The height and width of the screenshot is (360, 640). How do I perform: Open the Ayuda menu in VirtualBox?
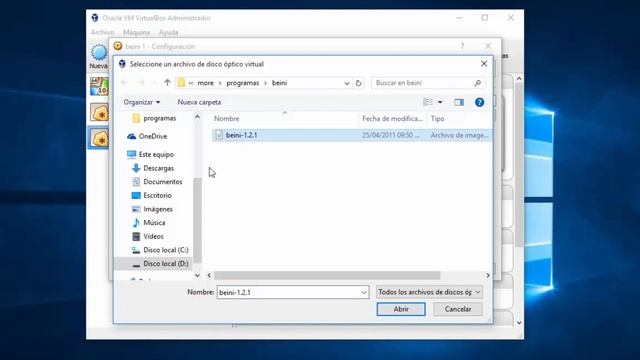168,32
